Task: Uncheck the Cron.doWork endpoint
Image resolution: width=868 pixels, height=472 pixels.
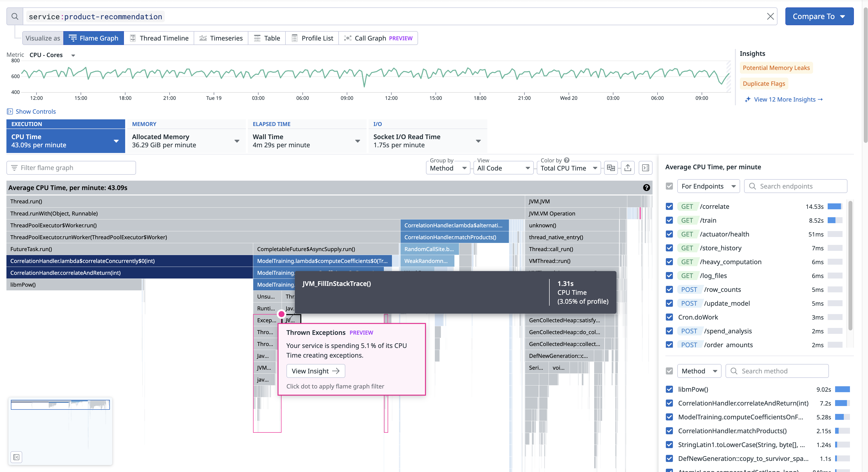Action: pyautogui.click(x=669, y=317)
